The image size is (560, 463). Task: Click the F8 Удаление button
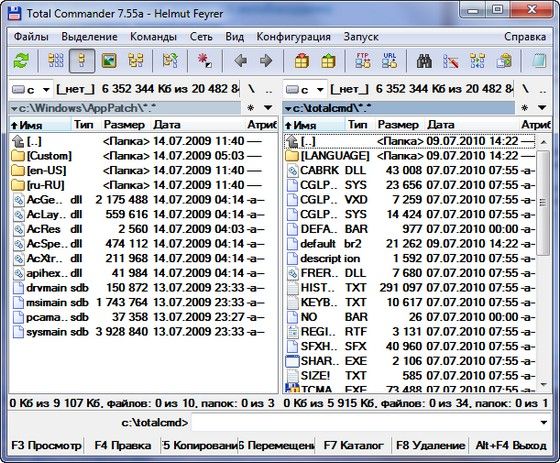430,445
